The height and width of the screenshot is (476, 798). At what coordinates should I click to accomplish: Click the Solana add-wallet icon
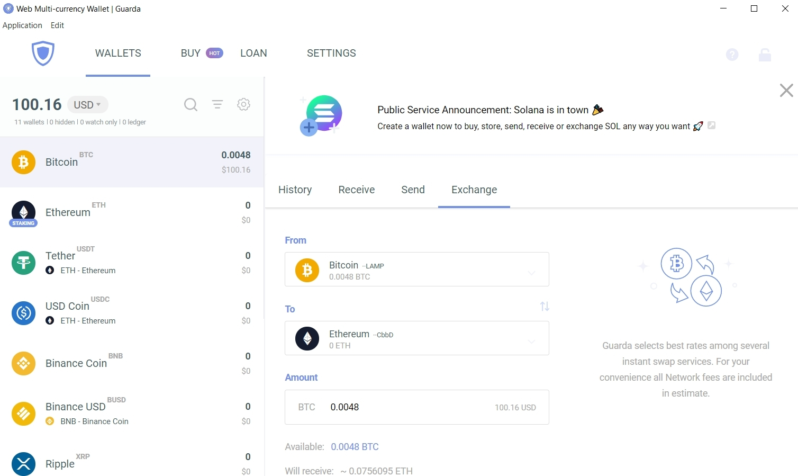click(321, 116)
